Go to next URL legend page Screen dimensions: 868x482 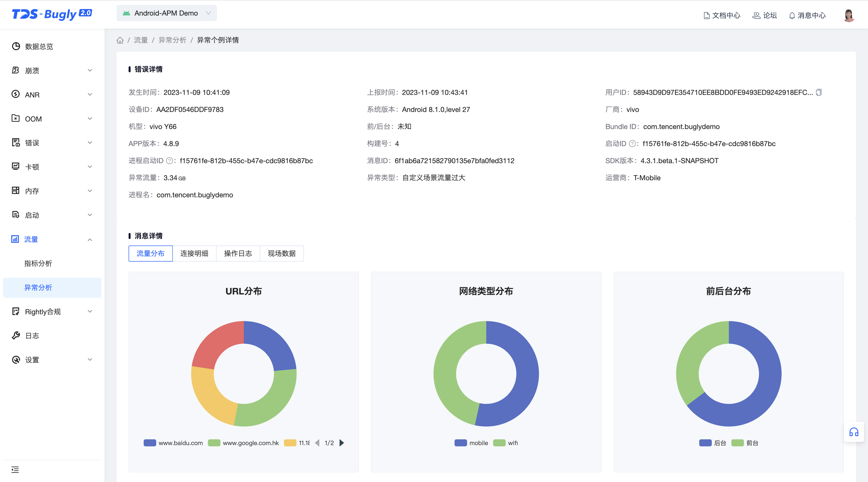tap(342, 443)
